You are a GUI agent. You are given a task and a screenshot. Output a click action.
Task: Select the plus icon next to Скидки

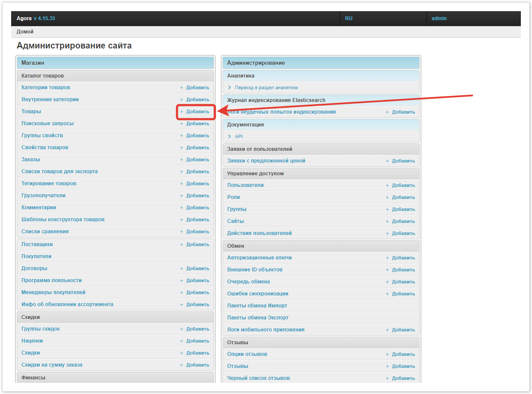pos(181,353)
